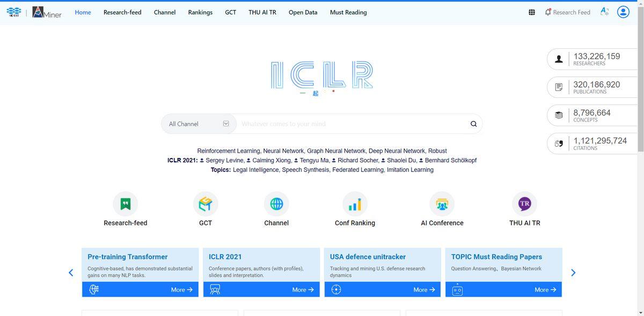Open the apps grid icon
Image resolution: width=644 pixels, height=316 pixels.
(x=532, y=12)
